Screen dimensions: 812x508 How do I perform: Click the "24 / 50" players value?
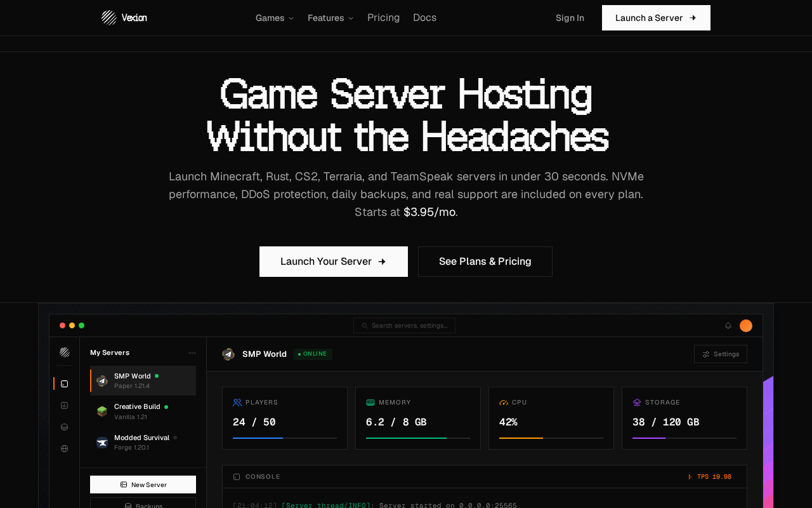pos(254,422)
